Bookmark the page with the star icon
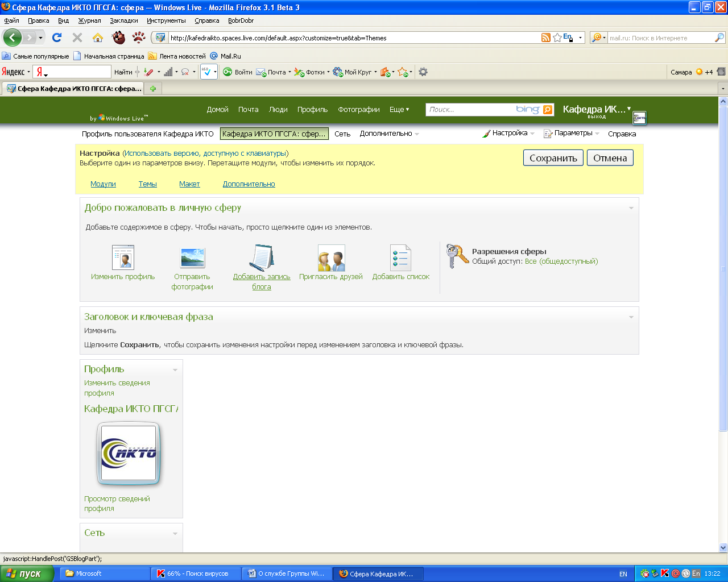The image size is (728, 582). coord(557,38)
